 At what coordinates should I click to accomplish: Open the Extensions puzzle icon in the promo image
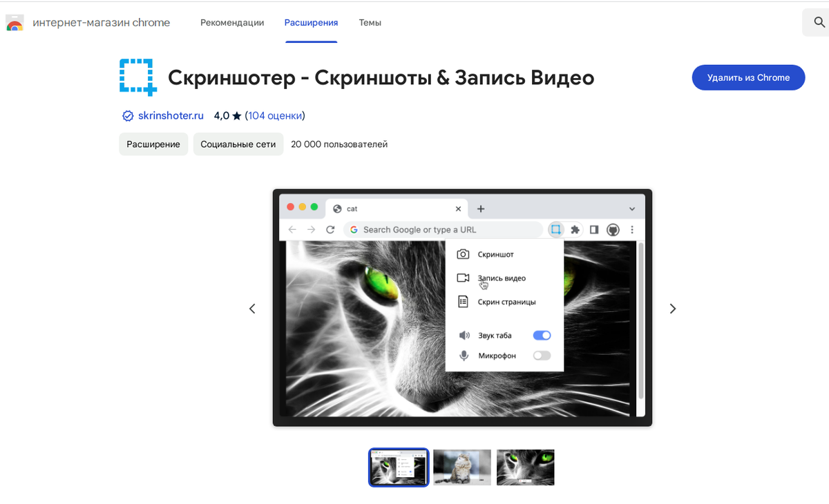coord(575,229)
